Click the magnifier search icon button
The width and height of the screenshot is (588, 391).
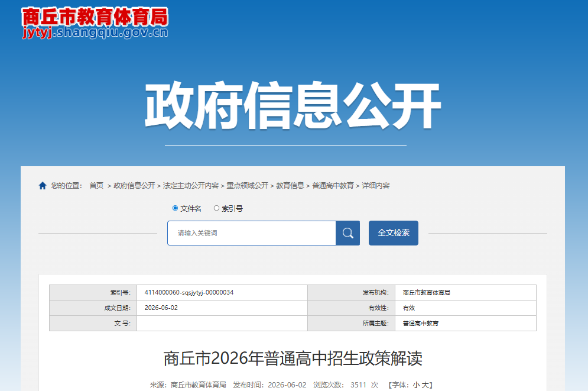coord(347,233)
